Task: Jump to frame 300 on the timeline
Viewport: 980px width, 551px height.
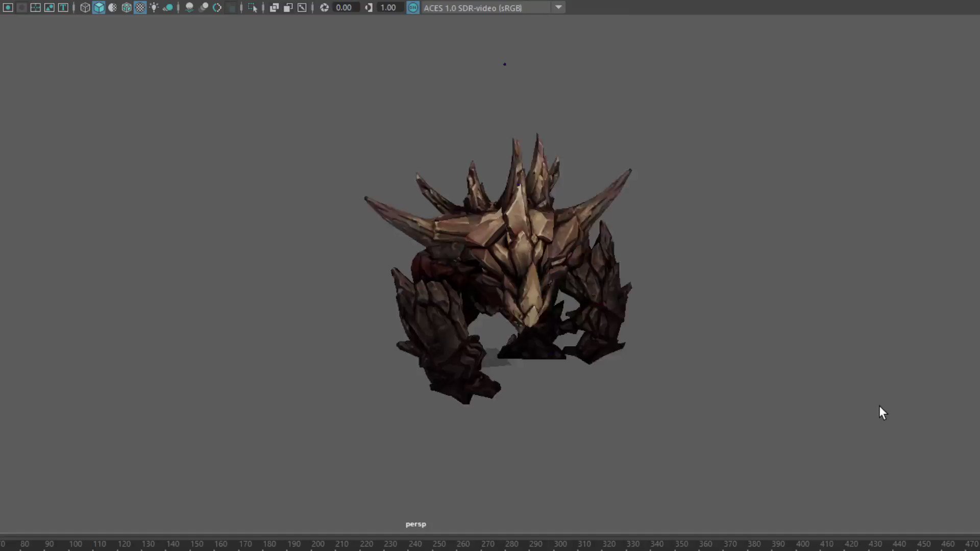Action: click(560, 544)
